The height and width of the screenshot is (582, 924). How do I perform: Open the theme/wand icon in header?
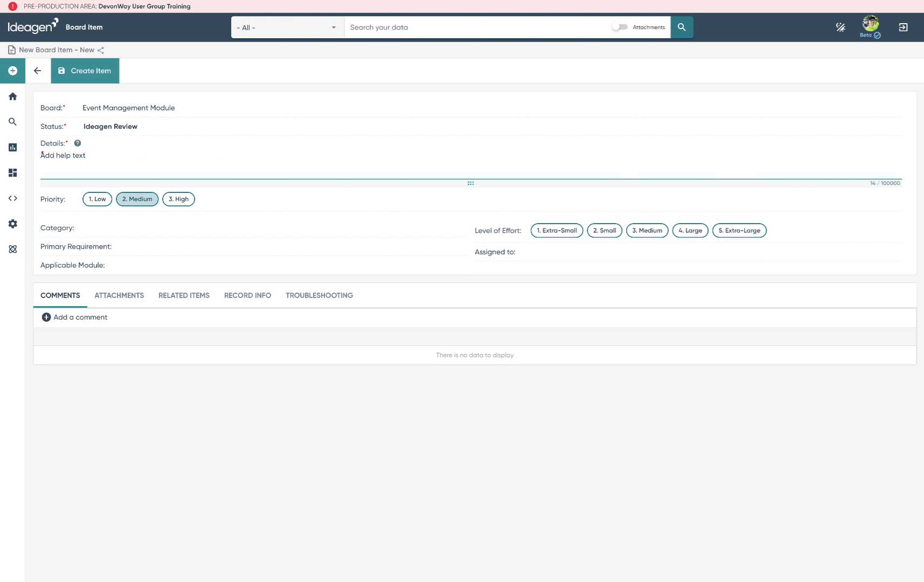click(840, 27)
